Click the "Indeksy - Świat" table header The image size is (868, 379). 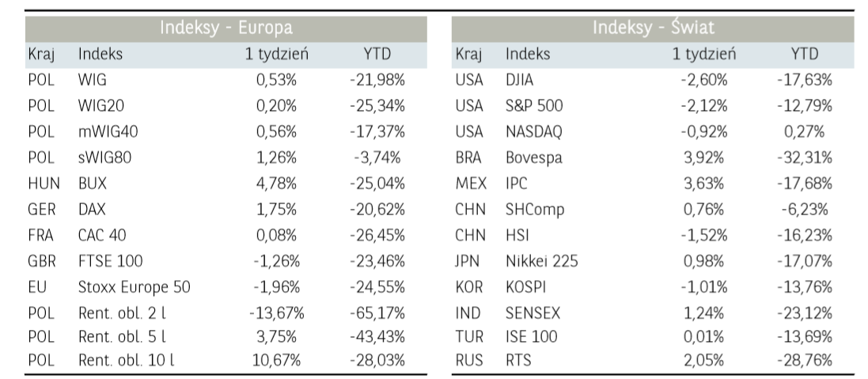[x=654, y=28]
